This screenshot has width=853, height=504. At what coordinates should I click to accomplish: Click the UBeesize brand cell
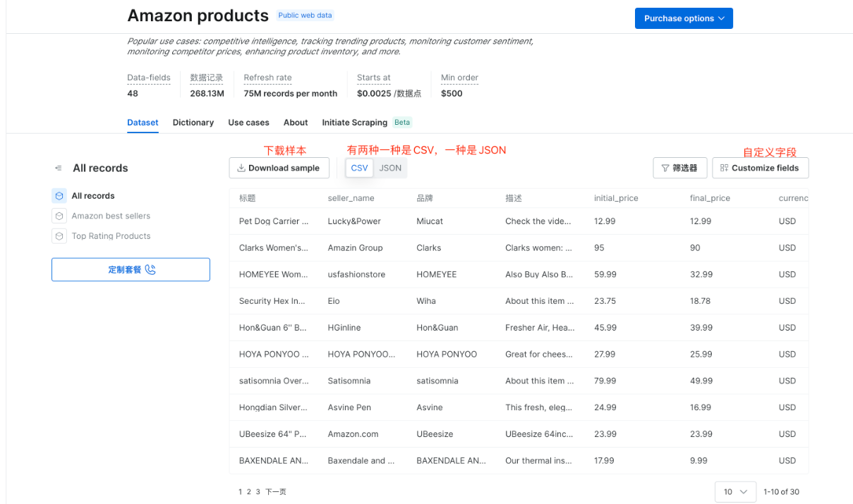pos(435,434)
